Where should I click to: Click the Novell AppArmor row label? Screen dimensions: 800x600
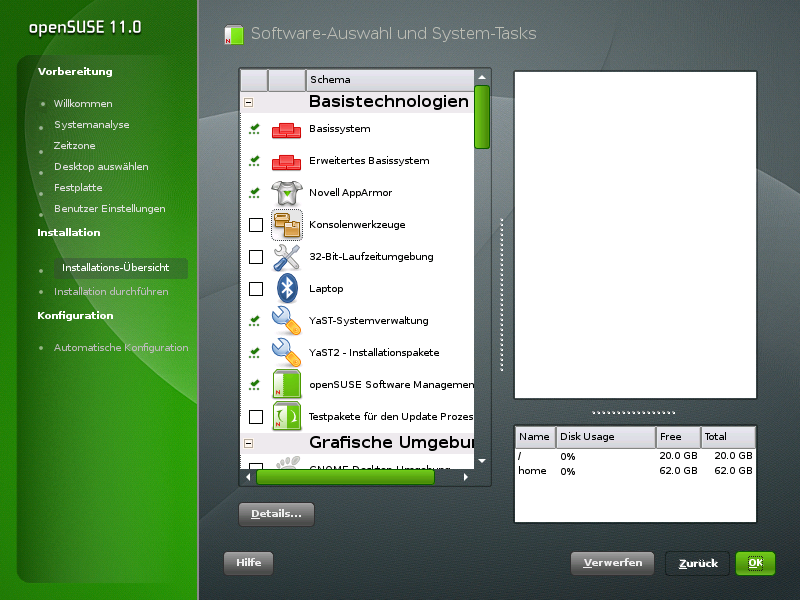(351, 193)
